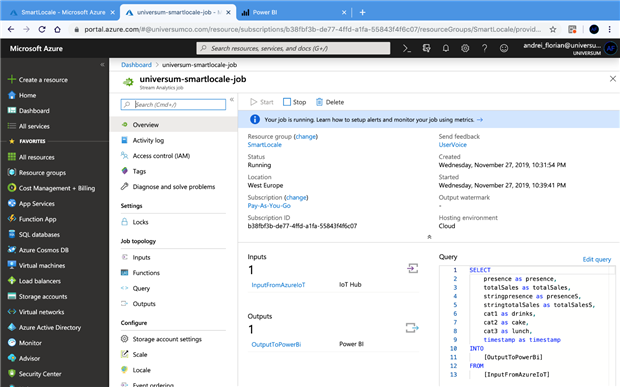Click the user account avatar
Screen dimensions: 620x387
click(611, 48)
